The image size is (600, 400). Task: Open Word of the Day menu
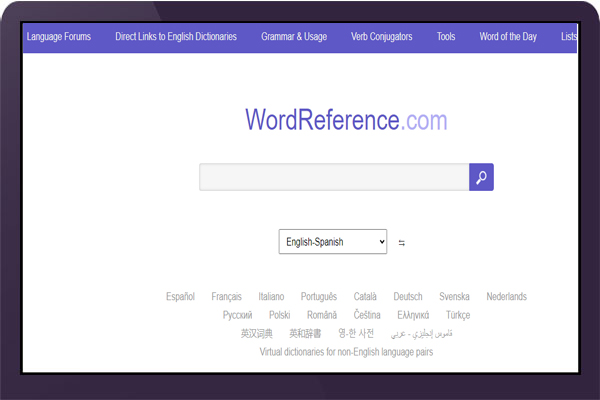[508, 37]
